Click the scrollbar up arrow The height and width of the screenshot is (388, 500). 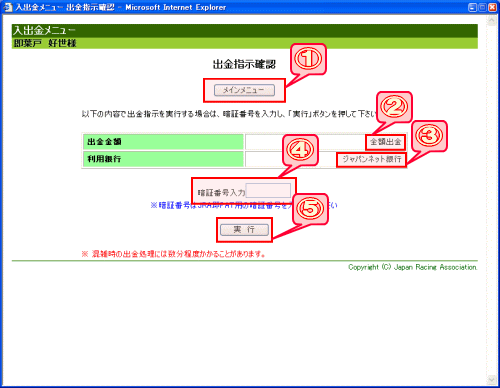click(x=491, y=21)
